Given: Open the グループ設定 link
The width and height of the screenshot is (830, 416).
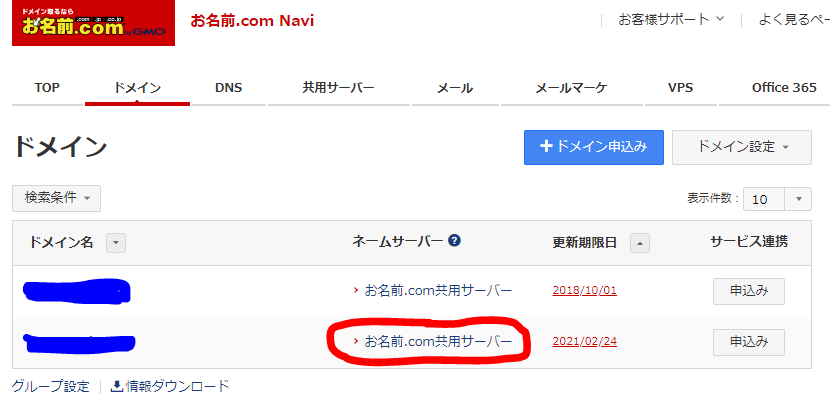Looking at the screenshot, I should click(x=50, y=386).
